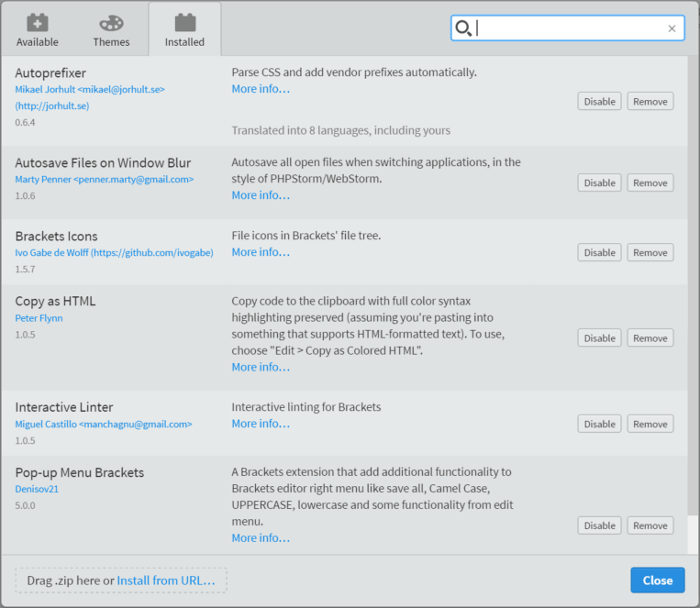Click the extension list scrollbar thumb
This screenshot has height=608, width=700.
(694, 286)
